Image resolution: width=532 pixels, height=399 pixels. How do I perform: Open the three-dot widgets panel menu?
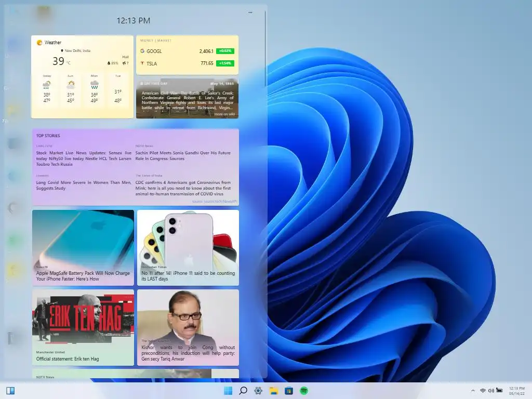pyautogui.click(x=250, y=12)
